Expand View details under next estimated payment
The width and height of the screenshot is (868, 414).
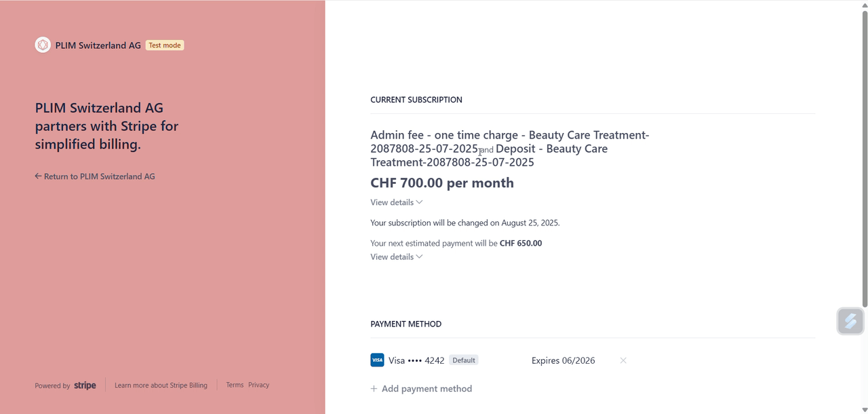tap(397, 257)
